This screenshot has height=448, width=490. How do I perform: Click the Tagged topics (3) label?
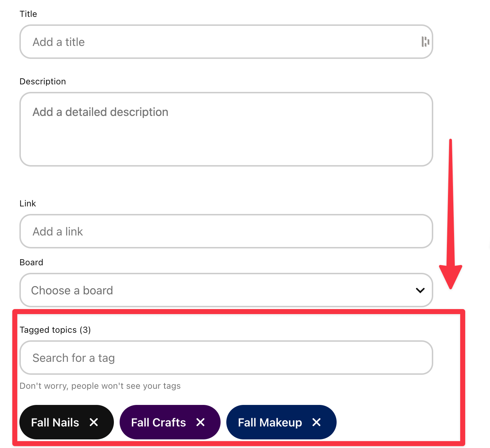[x=55, y=330]
